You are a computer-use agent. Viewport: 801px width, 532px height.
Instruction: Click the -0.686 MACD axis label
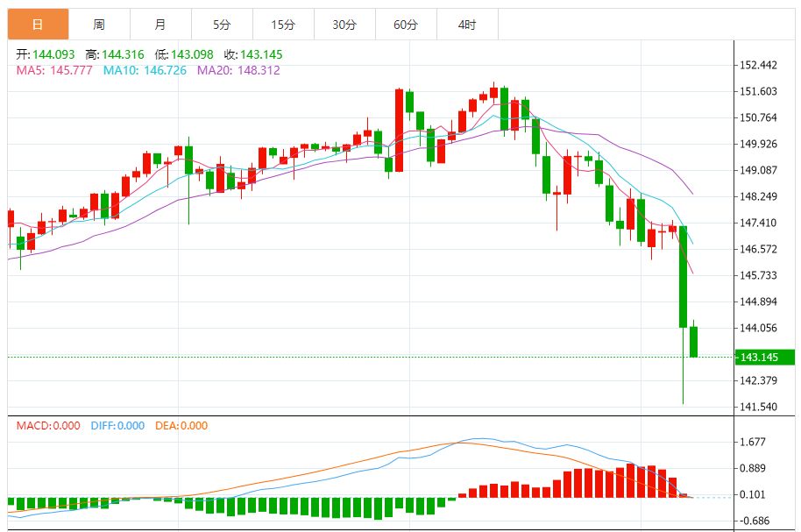point(755,521)
